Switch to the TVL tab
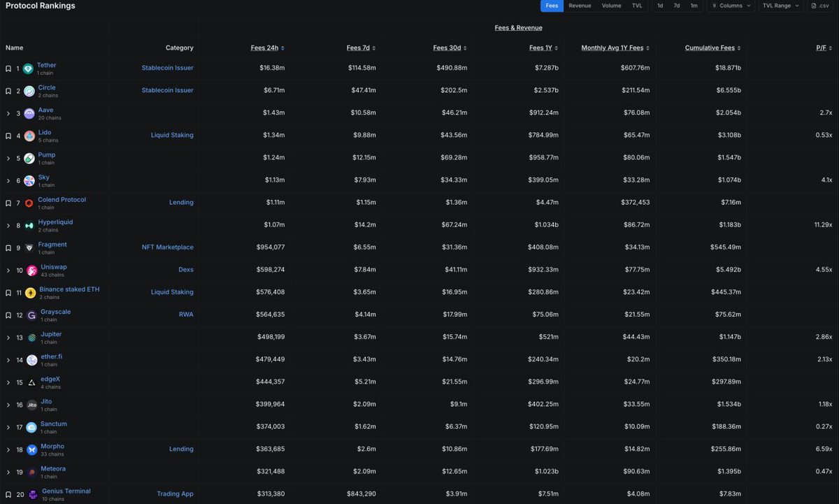This screenshot has height=504, width=839. click(637, 6)
